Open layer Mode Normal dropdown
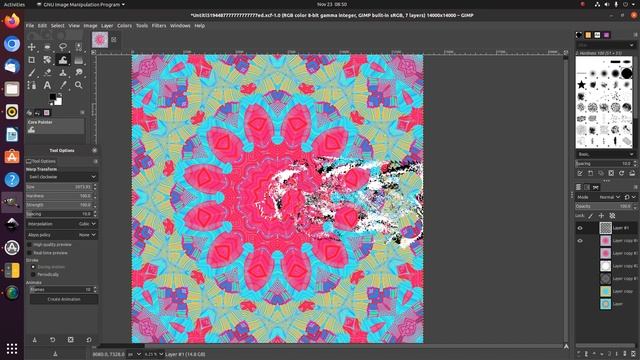The image size is (640, 360). click(609, 197)
